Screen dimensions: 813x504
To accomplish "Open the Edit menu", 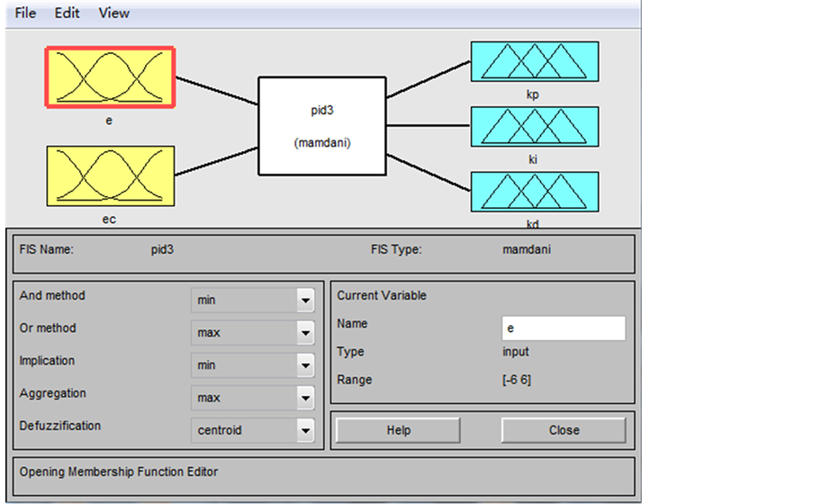I will 67,13.
